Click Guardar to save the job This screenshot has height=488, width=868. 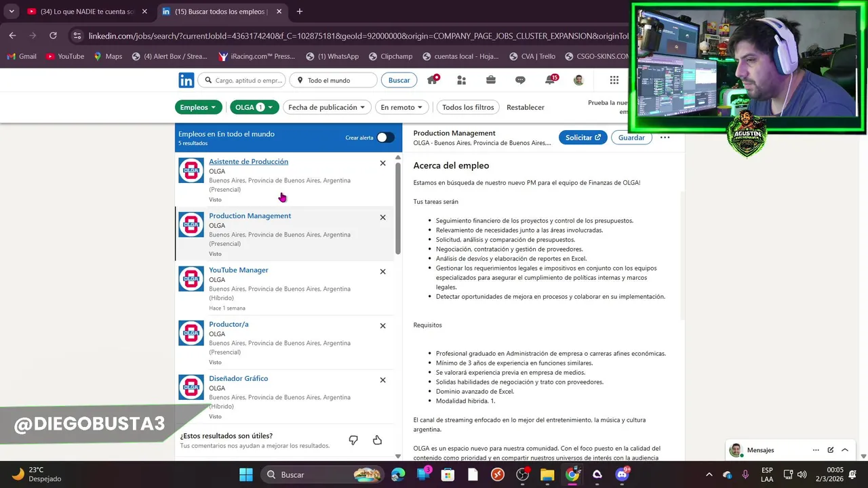tap(631, 138)
